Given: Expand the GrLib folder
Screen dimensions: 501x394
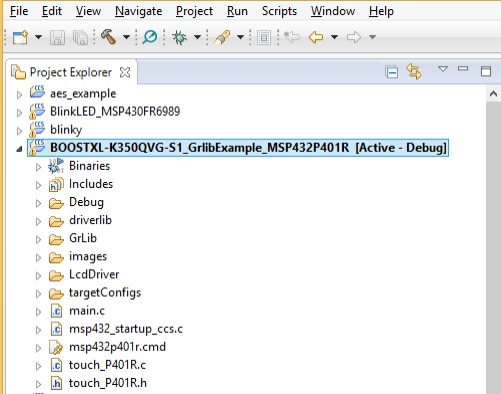Looking at the screenshot, I should point(38,239).
